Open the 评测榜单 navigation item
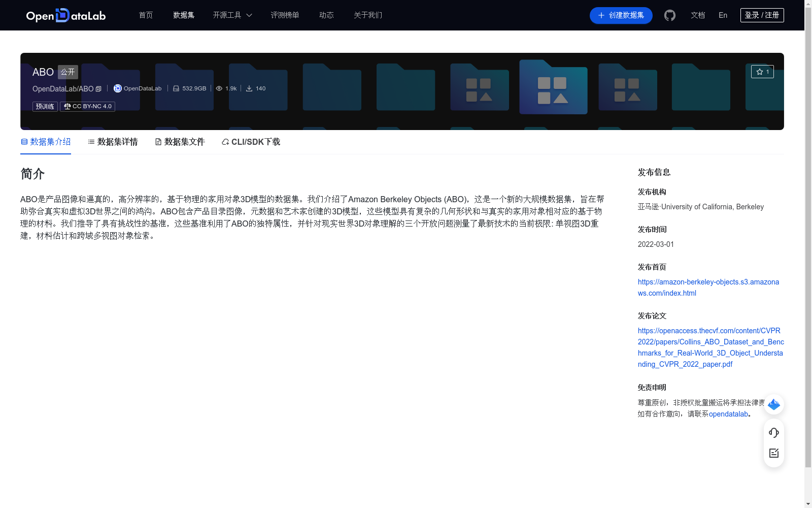 [x=285, y=15]
